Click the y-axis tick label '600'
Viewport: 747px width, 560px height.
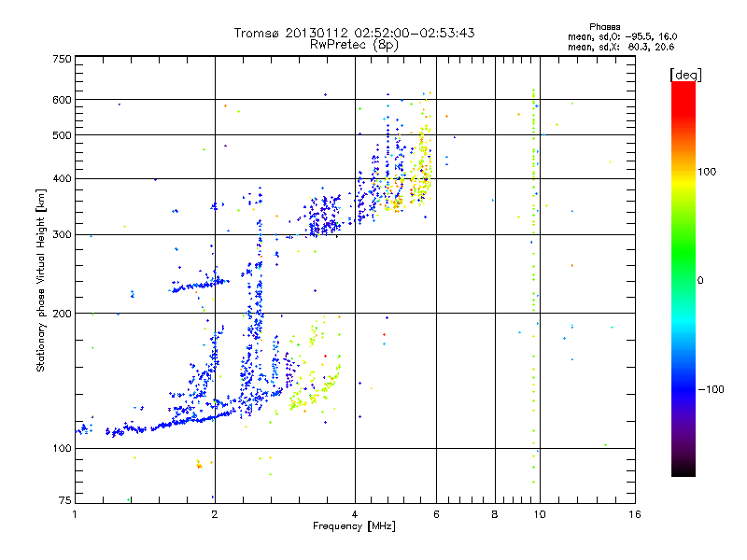62,100
